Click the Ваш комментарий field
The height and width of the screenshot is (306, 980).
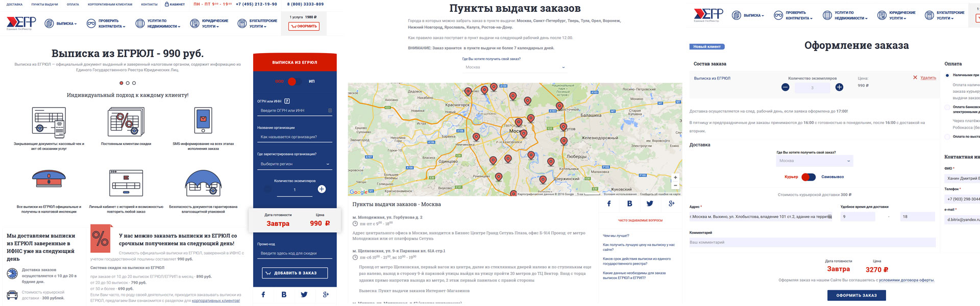[x=812, y=242]
